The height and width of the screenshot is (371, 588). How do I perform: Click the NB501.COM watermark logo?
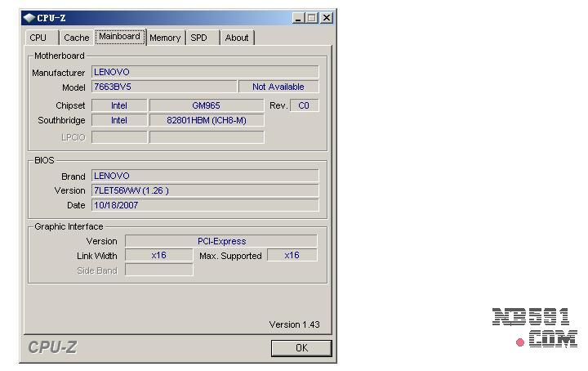click(535, 329)
